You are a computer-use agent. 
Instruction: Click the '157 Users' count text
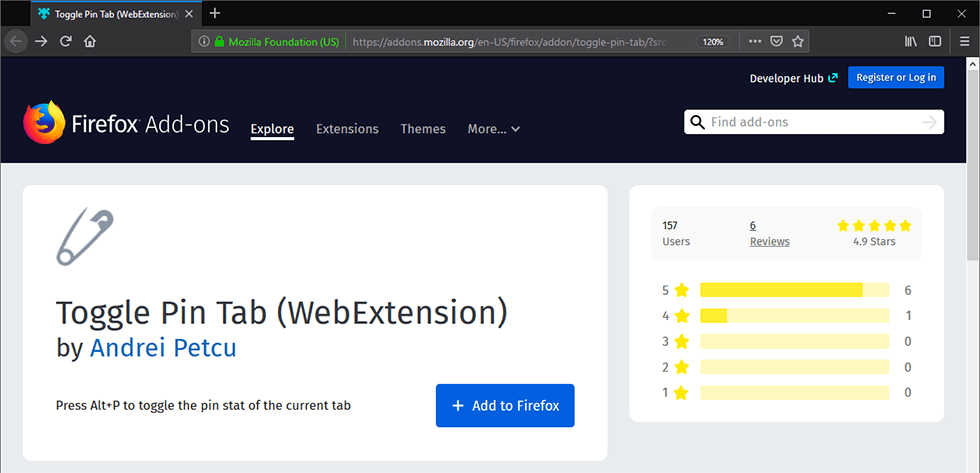[x=676, y=234]
